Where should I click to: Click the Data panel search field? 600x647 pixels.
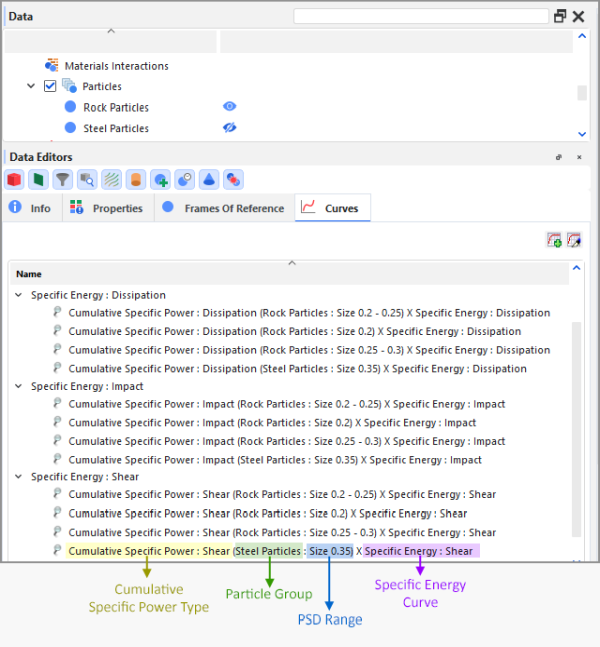coord(420,17)
